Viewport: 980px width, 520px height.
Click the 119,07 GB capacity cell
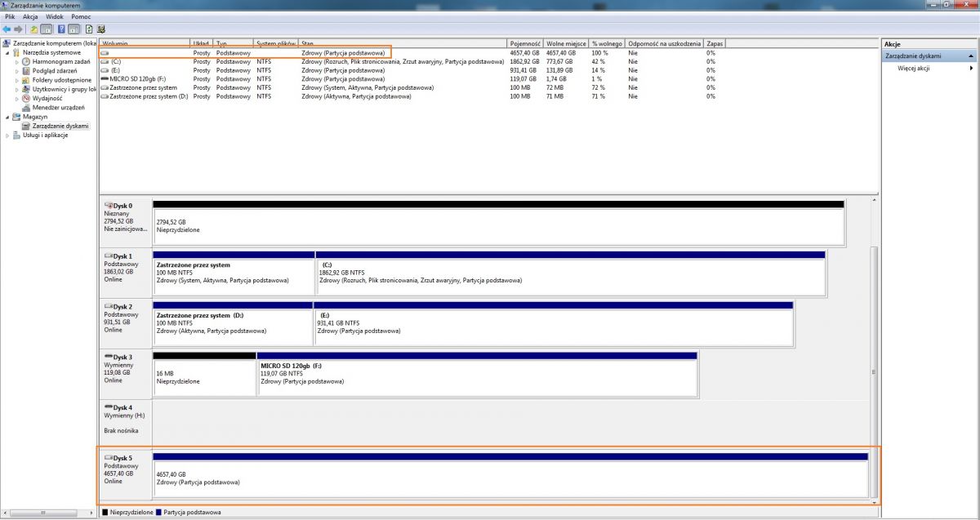(523, 79)
